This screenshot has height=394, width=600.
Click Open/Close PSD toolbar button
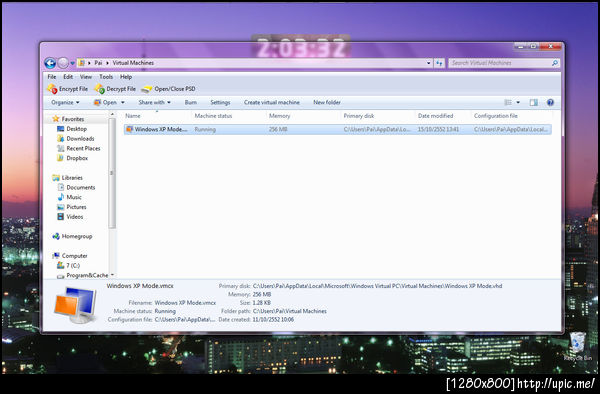[x=168, y=89]
